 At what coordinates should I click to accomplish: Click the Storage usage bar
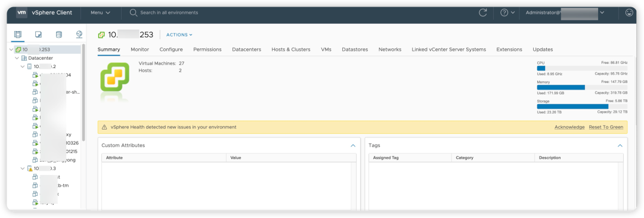[582, 106]
